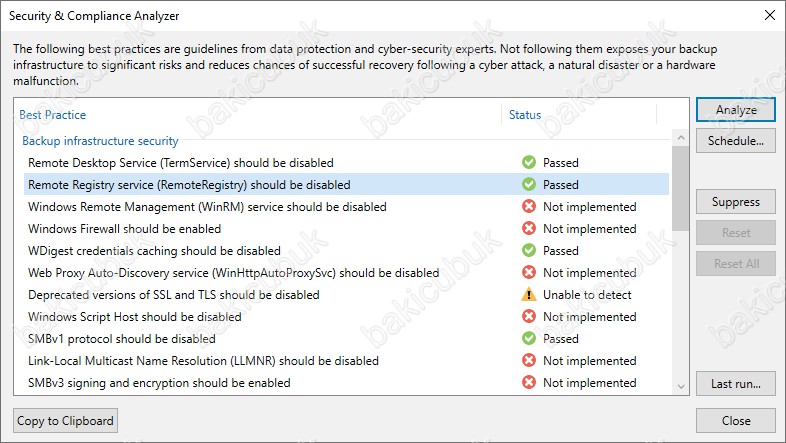Suppress the selected best practice
The width and height of the screenshot is (786, 443).
736,202
